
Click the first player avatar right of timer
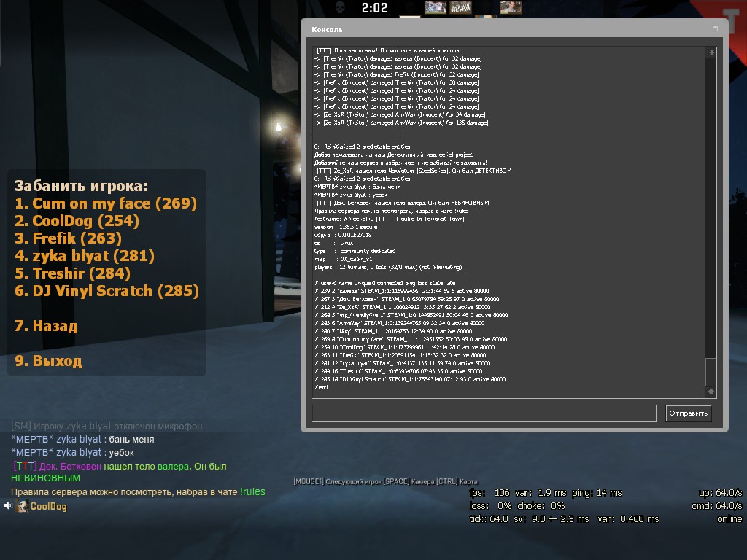[x=435, y=7]
